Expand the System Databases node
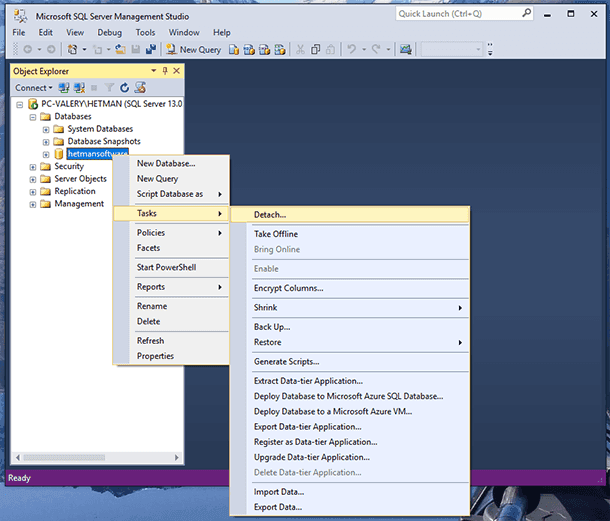The width and height of the screenshot is (610, 521). click(x=46, y=129)
